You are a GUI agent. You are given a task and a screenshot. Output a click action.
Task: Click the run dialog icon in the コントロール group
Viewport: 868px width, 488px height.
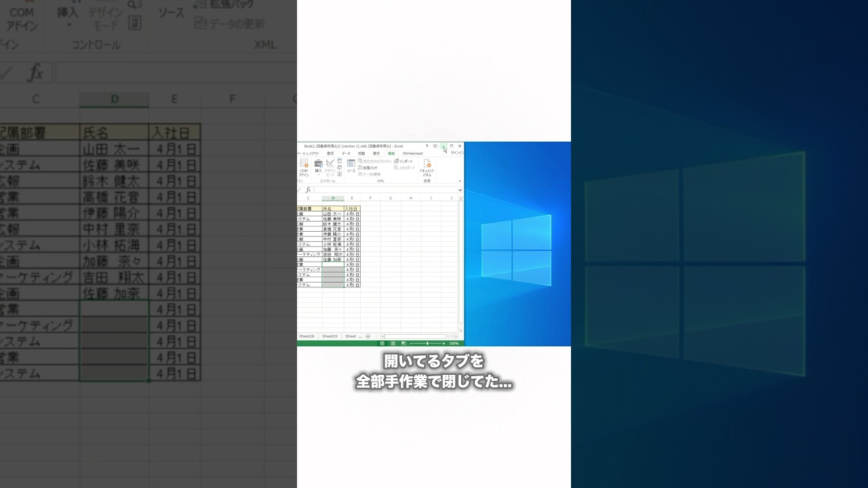339,174
